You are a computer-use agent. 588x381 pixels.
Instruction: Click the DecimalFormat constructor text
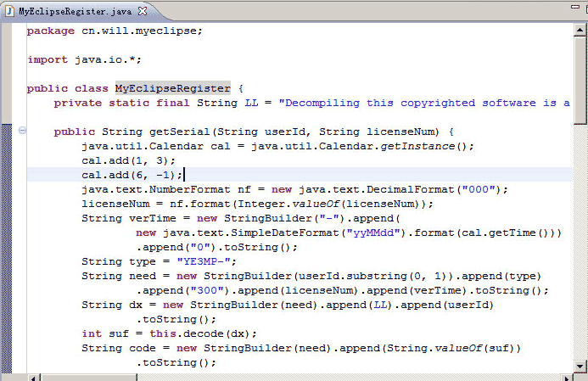[x=411, y=189]
